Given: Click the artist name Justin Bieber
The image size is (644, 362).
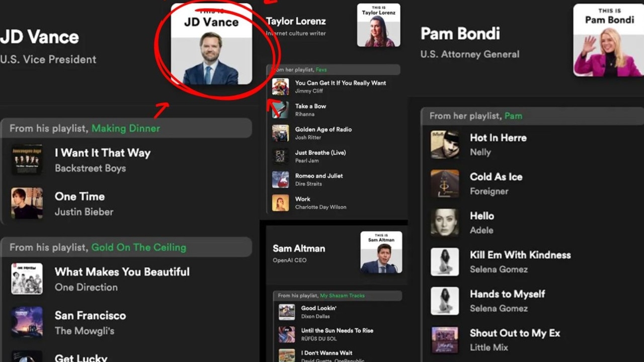Looking at the screenshot, I should [x=84, y=212].
